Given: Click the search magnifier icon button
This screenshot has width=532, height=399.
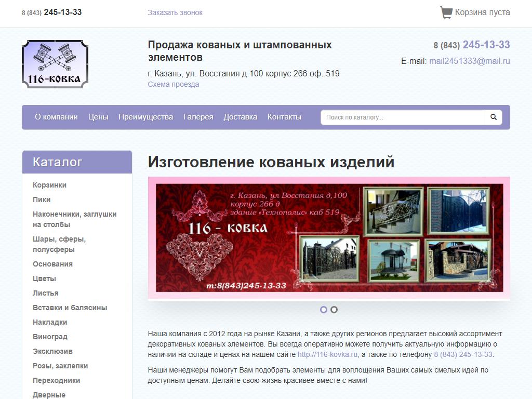Looking at the screenshot, I should pyautogui.click(x=493, y=117).
